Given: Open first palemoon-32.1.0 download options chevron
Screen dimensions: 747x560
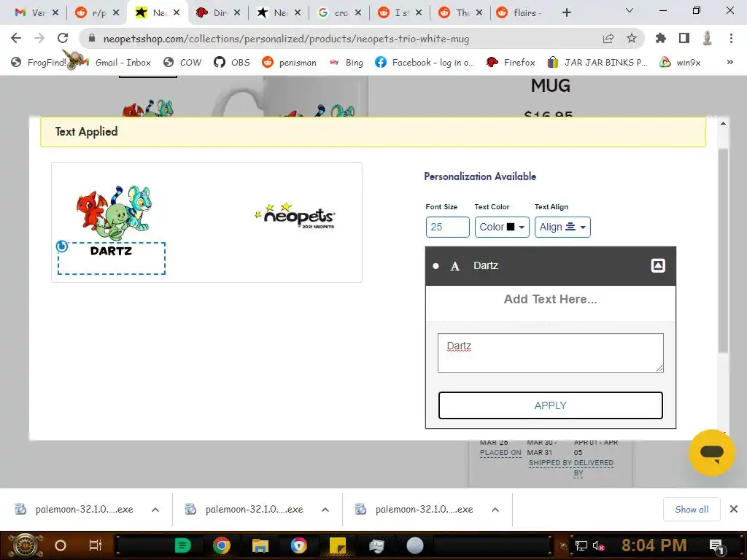Looking at the screenshot, I should (x=155, y=510).
